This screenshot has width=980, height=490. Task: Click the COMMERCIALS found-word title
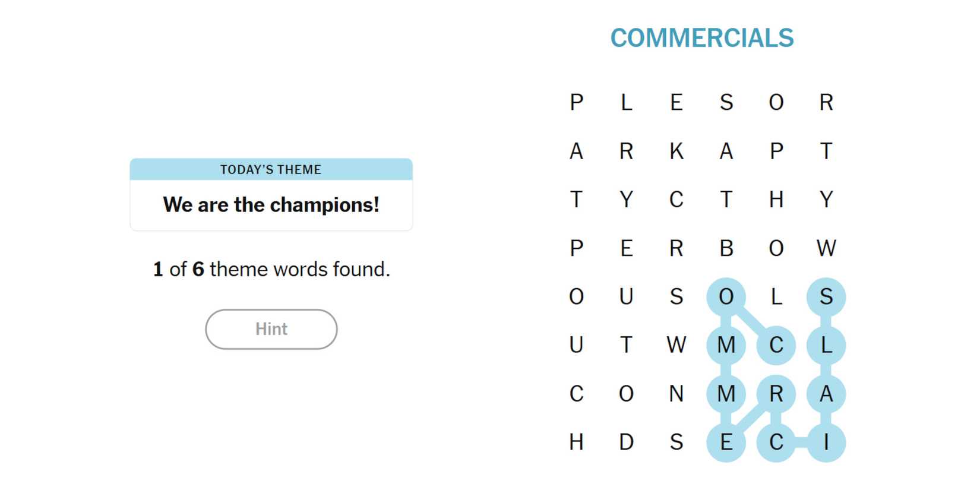(x=701, y=39)
